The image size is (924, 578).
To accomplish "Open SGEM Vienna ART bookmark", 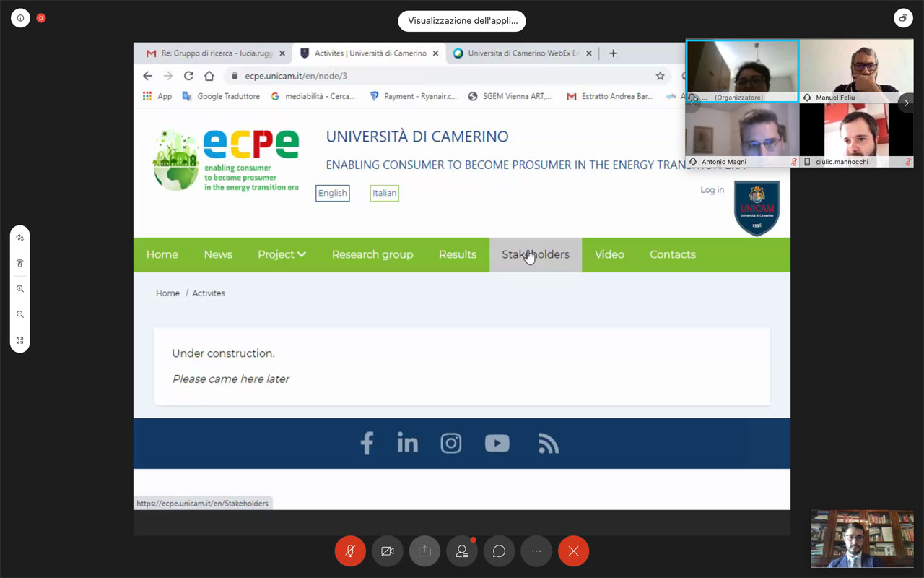I will pos(510,96).
